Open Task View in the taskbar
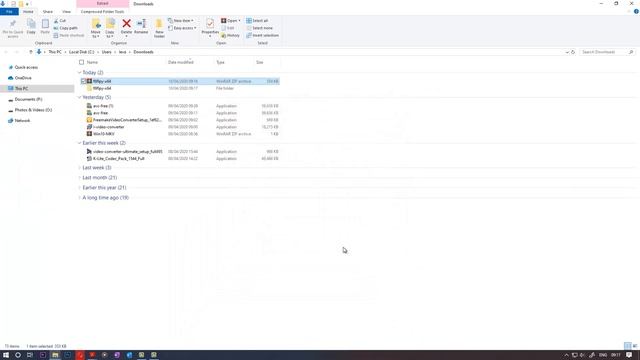 (x=30, y=355)
